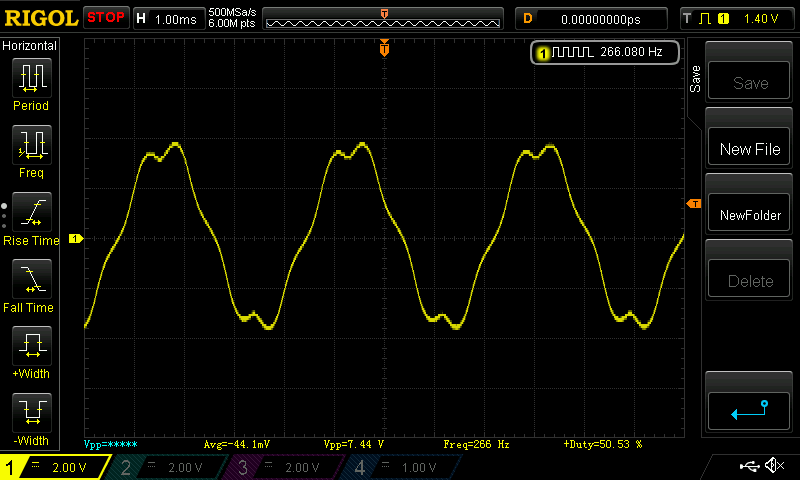
Task: Select the Freq measurement icon
Action: coord(31,146)
